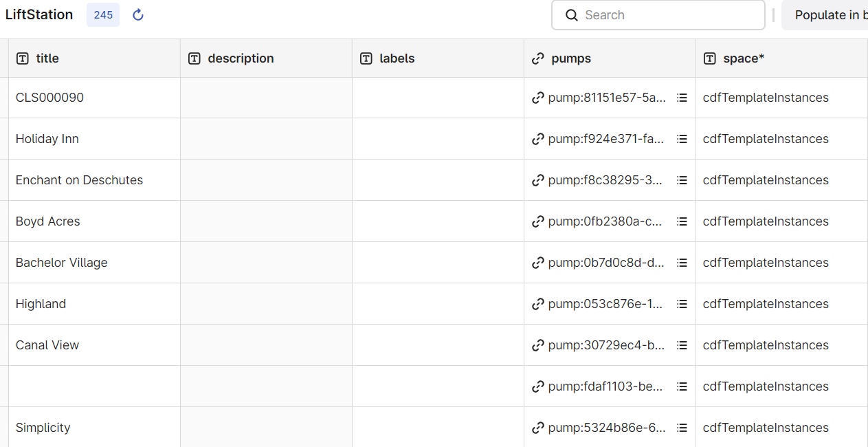Click the 245 instance count badge
This screenshot has height=447, width=868.
click(103, 15)
